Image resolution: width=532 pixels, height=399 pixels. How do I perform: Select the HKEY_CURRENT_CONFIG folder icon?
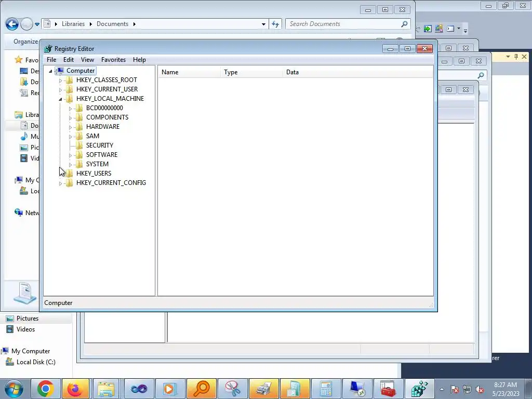[x=70, y=183]
